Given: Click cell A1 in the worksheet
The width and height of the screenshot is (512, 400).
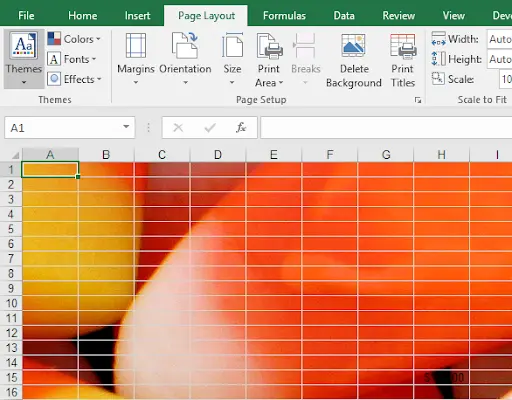Looking at the screenshot, I should (x=50, y=170).
